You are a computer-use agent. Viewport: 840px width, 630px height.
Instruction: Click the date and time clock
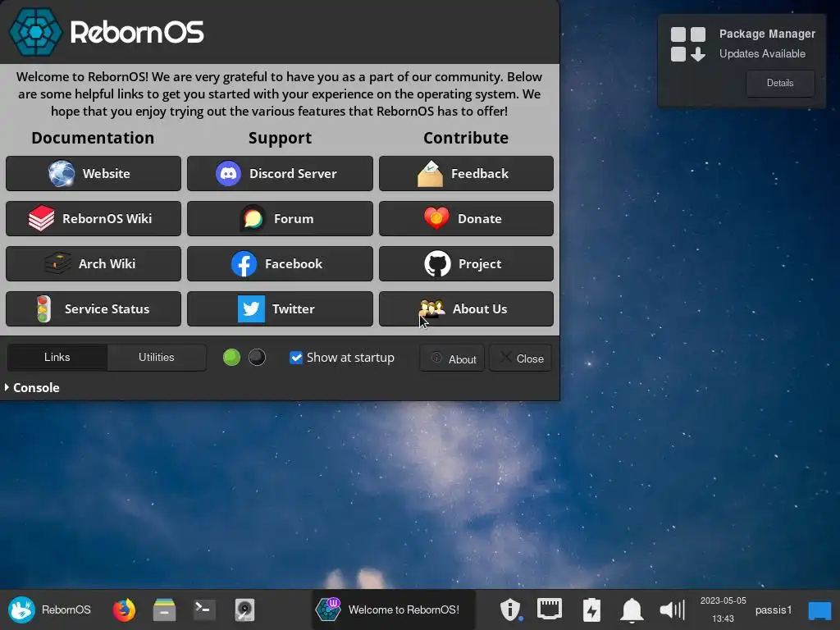point(724,609)
